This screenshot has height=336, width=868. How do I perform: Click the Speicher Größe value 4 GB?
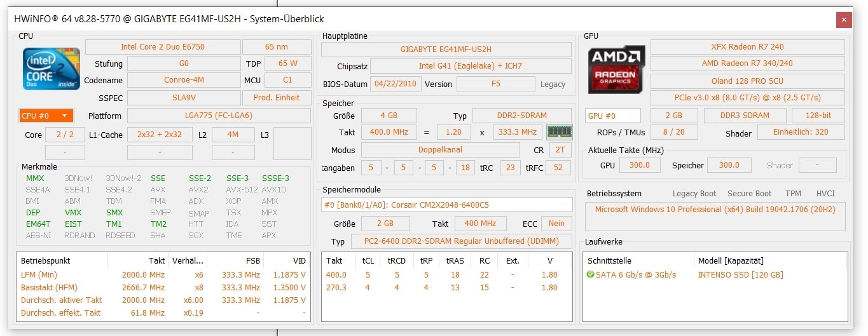pos(389,116)
